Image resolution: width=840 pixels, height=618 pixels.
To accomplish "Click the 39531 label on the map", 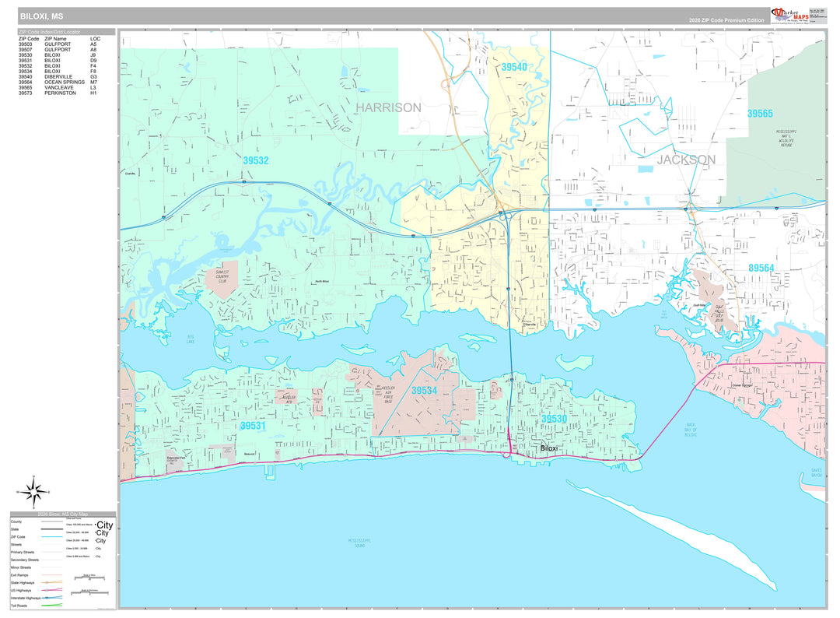I will click(252, 426).
